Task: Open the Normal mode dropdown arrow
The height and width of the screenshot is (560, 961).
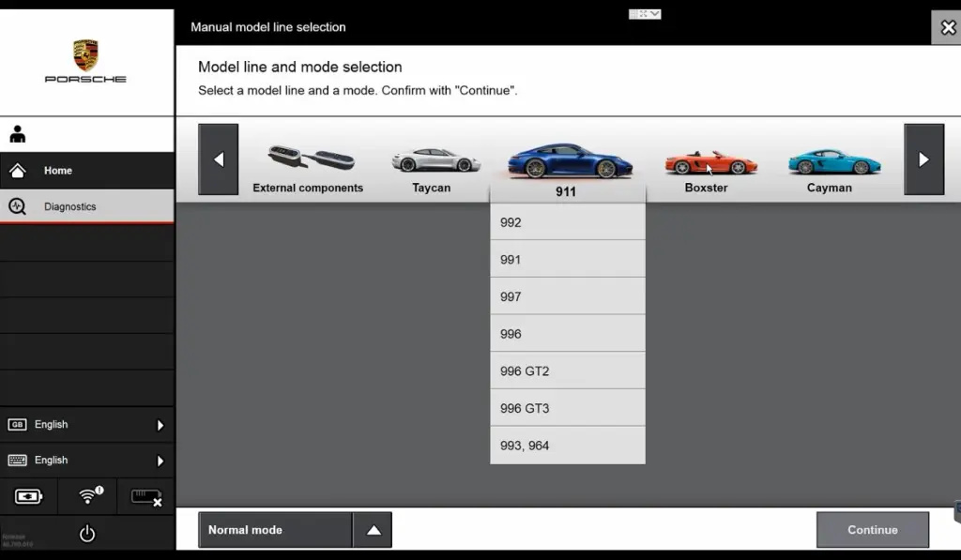Action: pos(373,530)
